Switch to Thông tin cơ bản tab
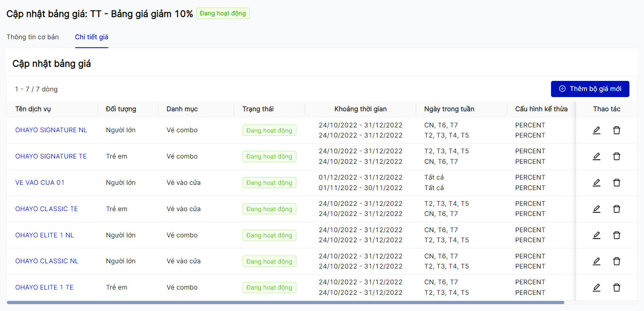The width and height of the screenshot is (644, 311). (x=33, y=37)
